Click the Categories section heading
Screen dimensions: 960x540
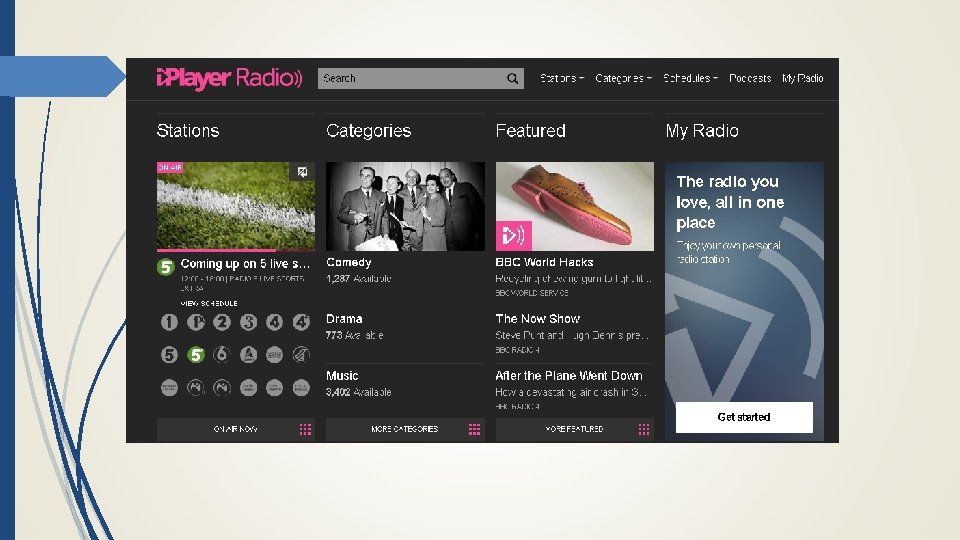[x=369, y=131]
